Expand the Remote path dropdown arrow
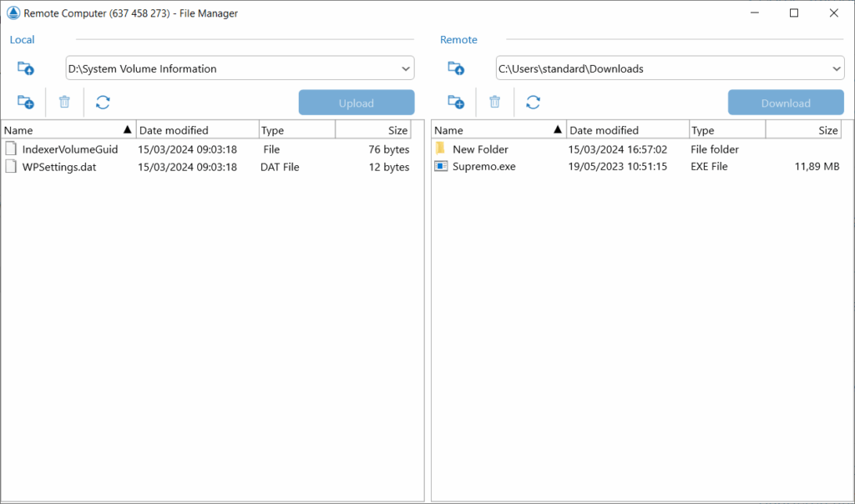The image size is (855, 504). [x=836, y=68]
